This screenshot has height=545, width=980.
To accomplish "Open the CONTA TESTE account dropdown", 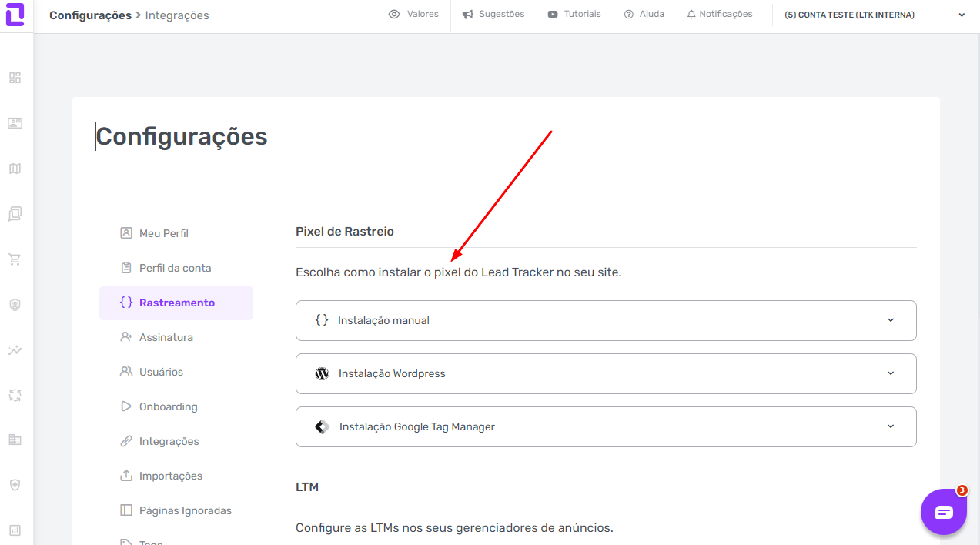I will (875, 15).
